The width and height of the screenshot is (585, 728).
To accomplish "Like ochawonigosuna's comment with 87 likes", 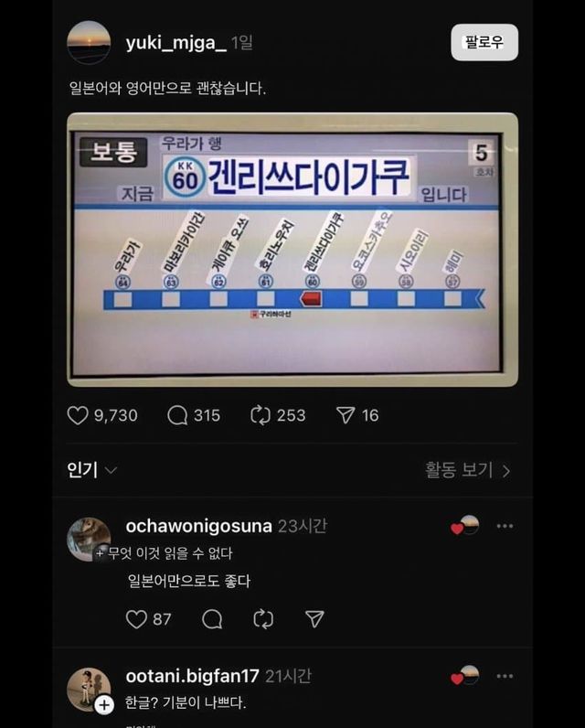I will 136,619.
